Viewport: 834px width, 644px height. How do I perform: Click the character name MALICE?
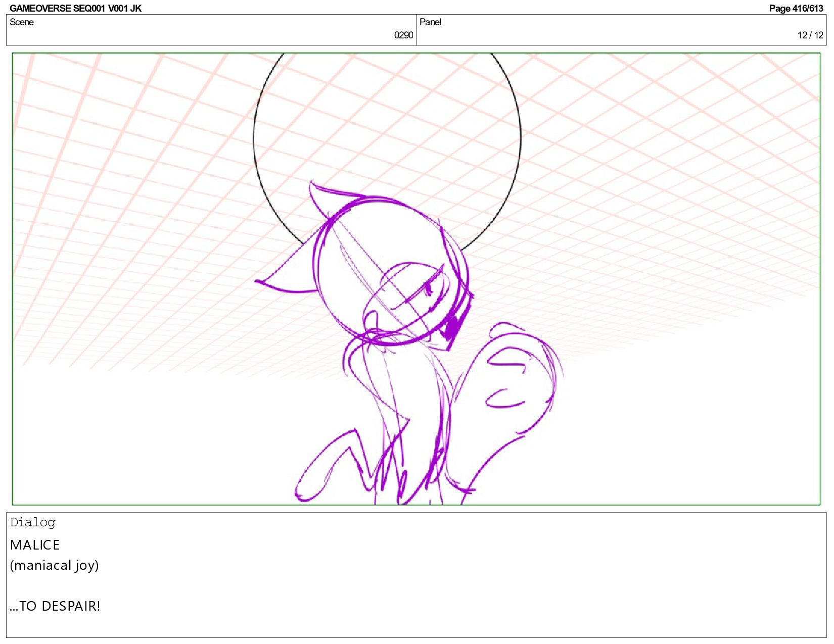click(x=35, y=545)
